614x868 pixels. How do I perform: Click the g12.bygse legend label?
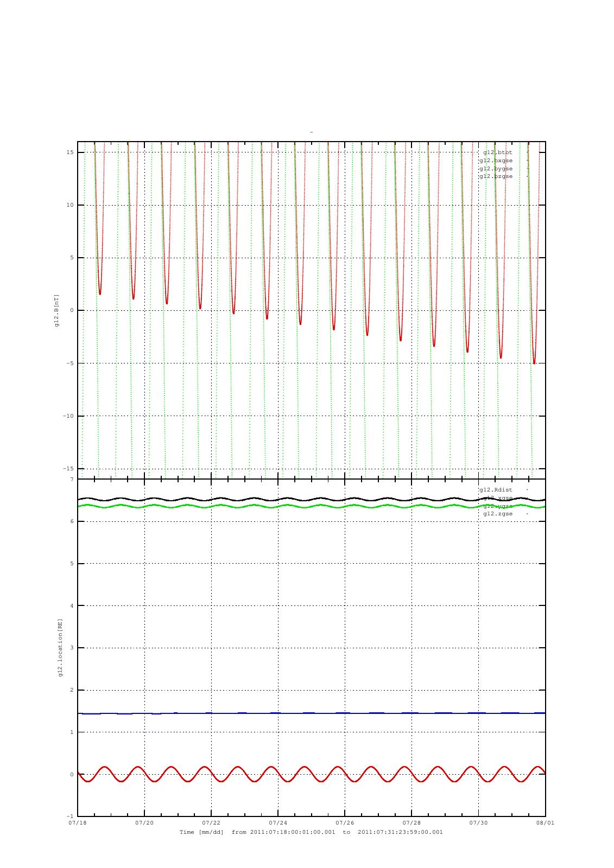496,169
